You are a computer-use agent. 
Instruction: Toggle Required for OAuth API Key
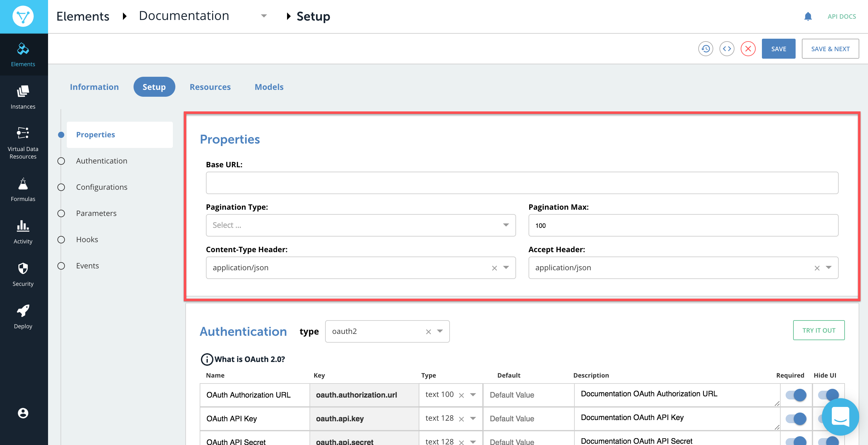pyautogui.click(x=796, y=418)
